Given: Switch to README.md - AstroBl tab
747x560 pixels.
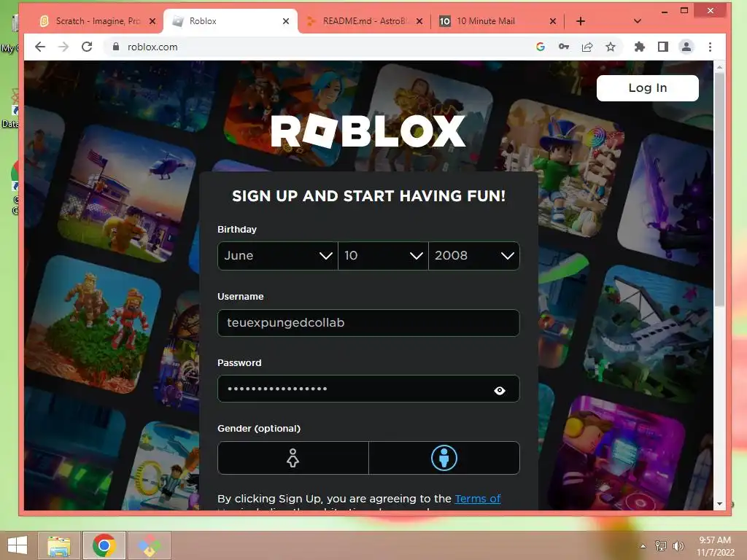Looking at the screenshot, I should tap(365, 21).
